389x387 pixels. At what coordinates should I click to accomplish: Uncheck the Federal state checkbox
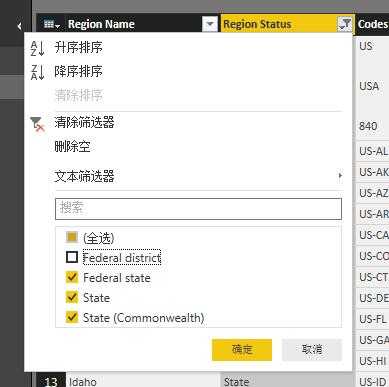pyautogui.click(x=72, y=277)
